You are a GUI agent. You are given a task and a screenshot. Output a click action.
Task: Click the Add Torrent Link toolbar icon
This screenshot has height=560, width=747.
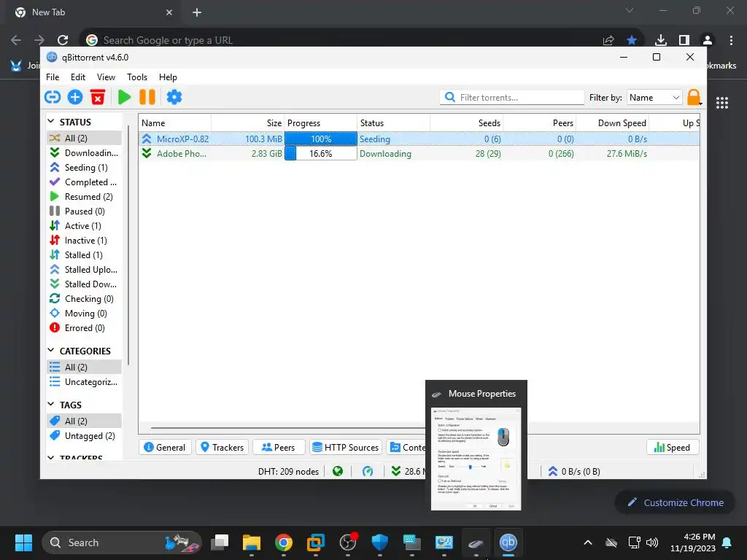pos(53,97)
